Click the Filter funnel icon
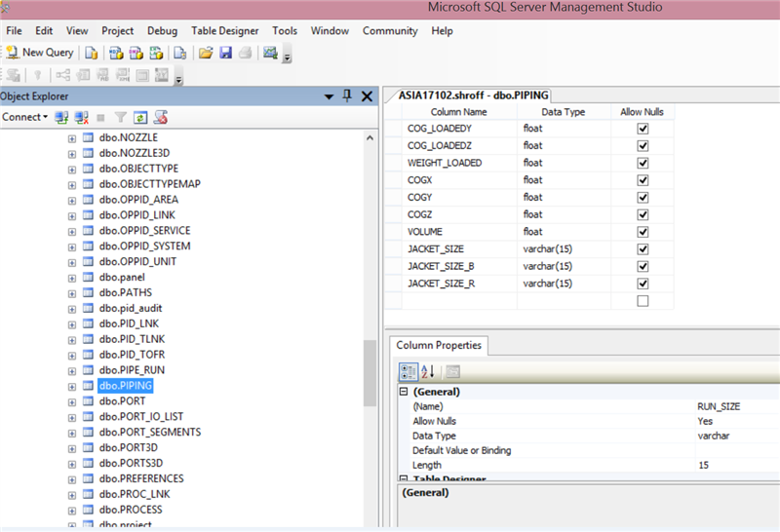The height and width of the screenshot is (532, 780). pyautogui.click(x=120, y=117)
